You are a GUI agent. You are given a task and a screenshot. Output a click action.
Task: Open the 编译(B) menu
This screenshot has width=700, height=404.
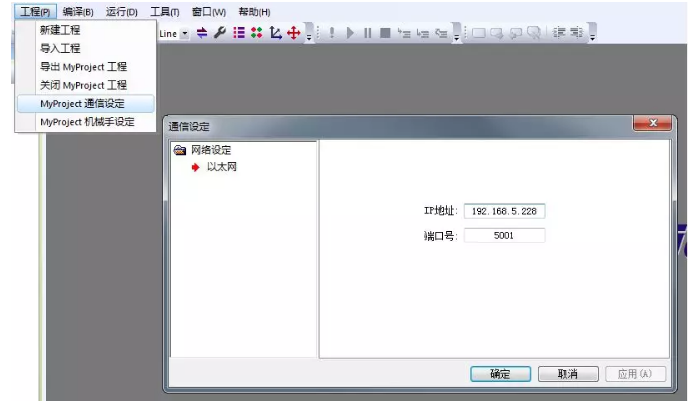tap(78, 12)
